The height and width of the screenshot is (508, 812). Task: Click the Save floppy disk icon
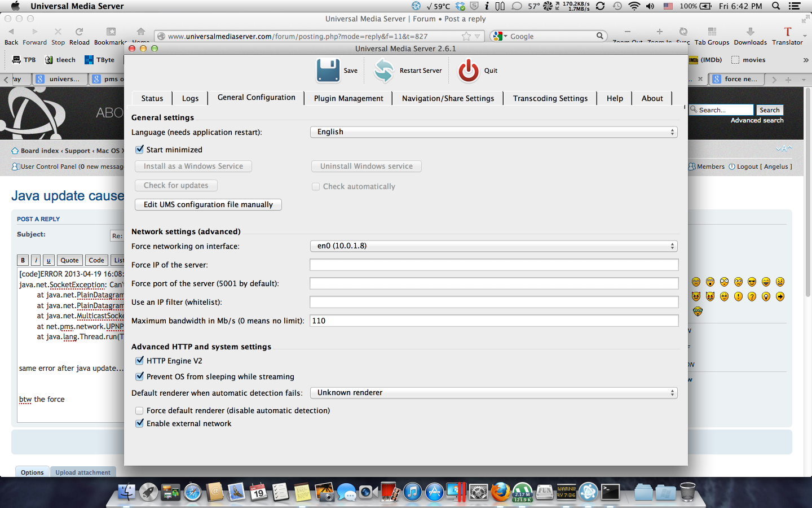coord(328,71)
